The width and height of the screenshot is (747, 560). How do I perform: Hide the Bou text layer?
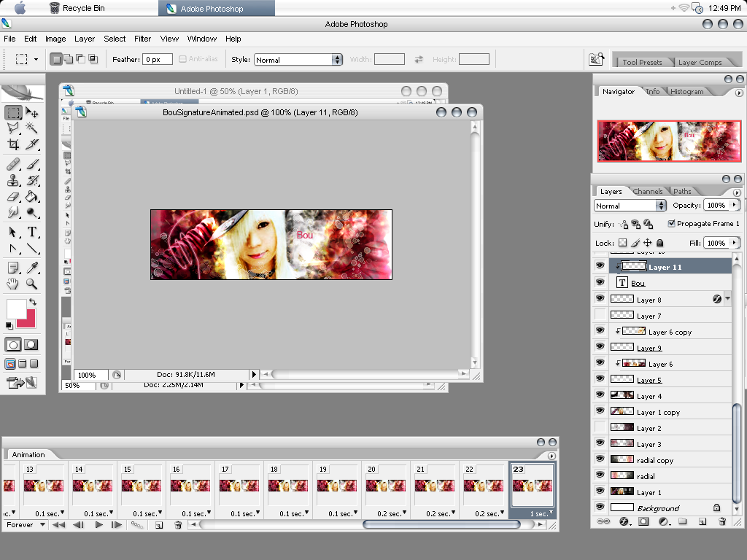tap(600, 282)
